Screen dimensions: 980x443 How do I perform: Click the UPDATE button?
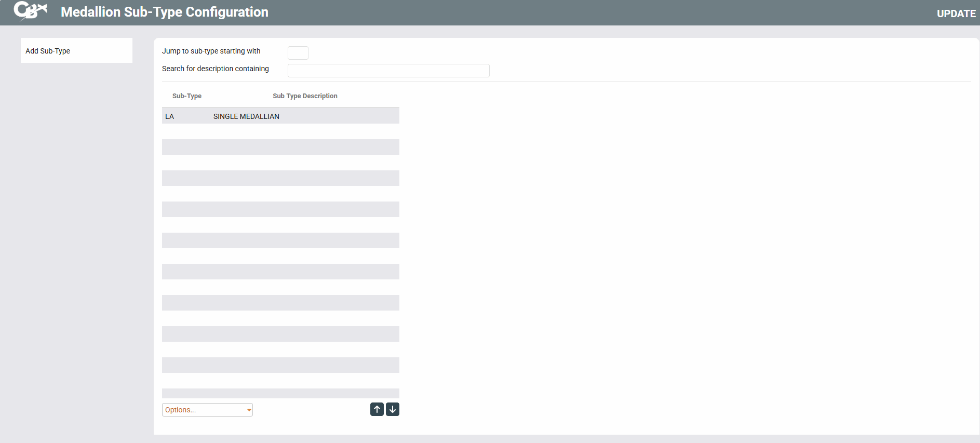point(956,14)
